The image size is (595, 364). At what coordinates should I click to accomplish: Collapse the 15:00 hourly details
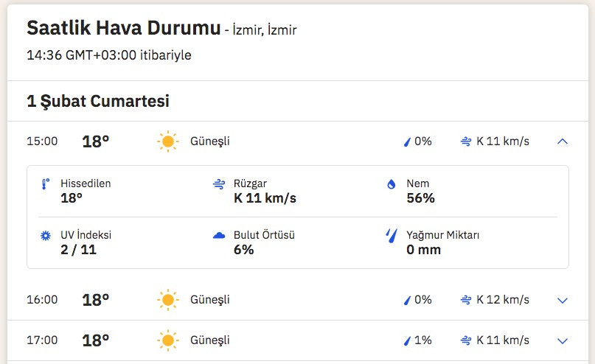[x=563, y=141]
